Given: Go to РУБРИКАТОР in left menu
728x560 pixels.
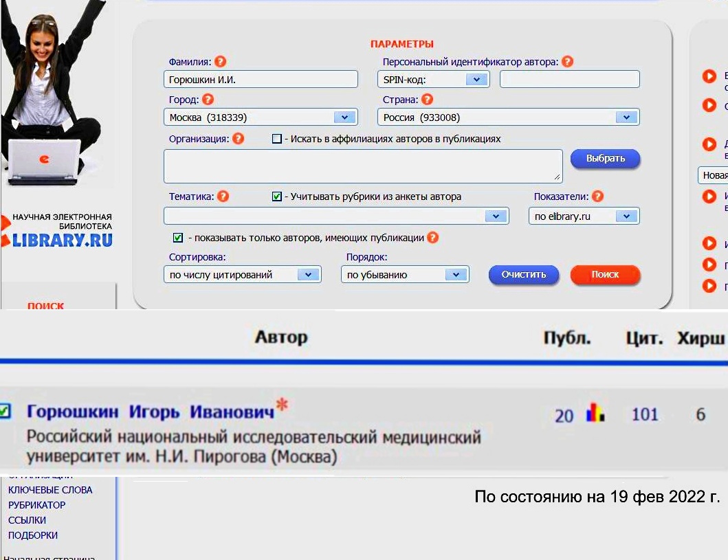Looking at the screenshot, I should point(37,505).
